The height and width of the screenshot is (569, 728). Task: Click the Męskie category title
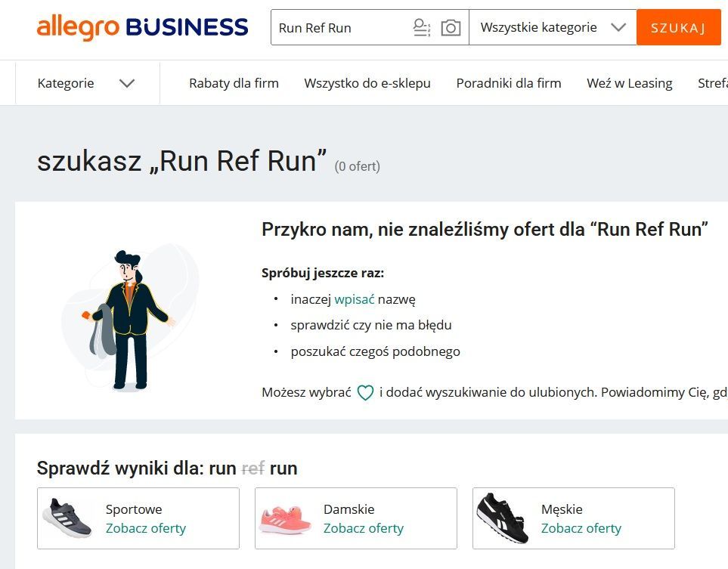click(562, 509)
